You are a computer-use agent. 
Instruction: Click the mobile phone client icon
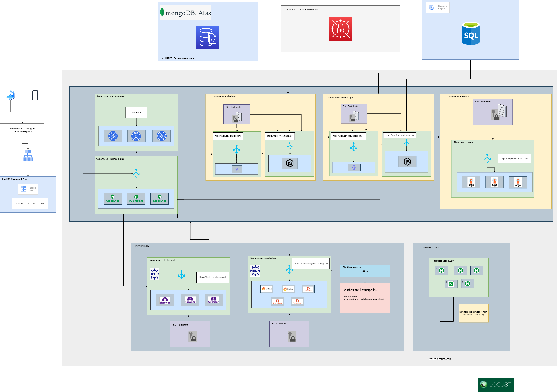pyautogui.click(x=35, y=95)
